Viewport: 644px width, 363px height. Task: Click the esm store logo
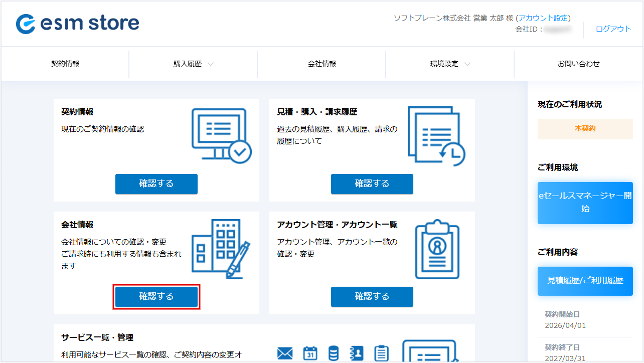[78, 24]
